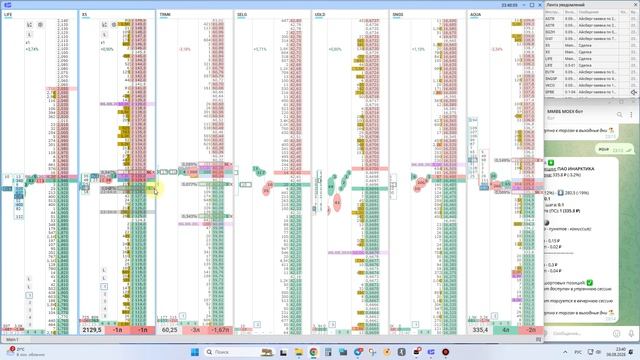640x360 pixels.
Task: Click the 'Лента уведомлений' panel title
Action: pos(565,5)
